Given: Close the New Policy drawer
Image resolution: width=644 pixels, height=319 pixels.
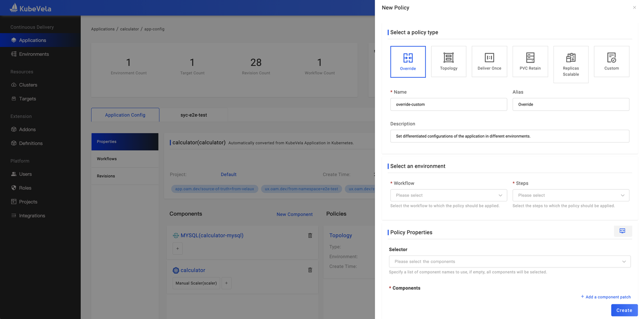Looking at the screenshot, I should point(634,8).
